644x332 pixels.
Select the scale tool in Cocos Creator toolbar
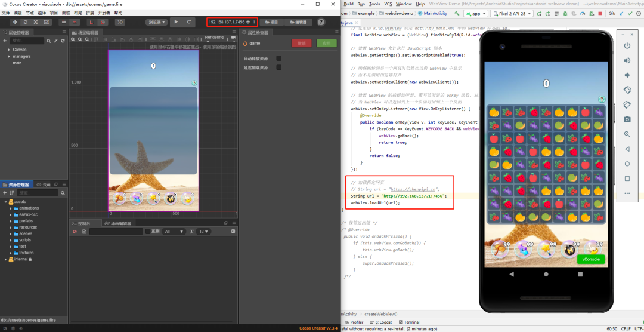(36, 22)
